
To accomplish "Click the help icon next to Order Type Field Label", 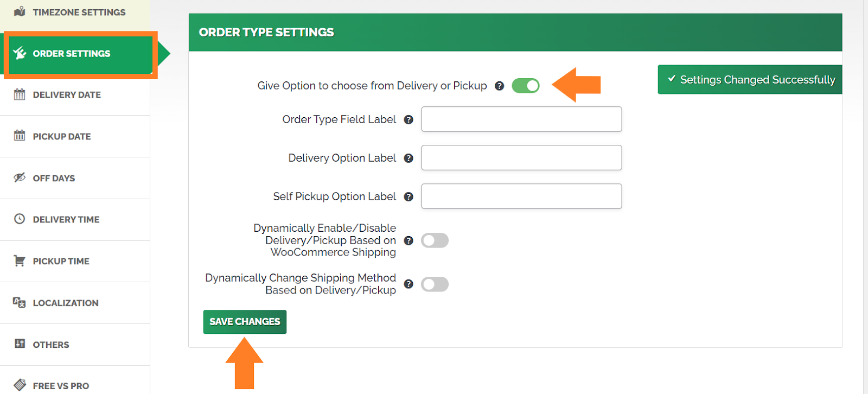I will coord(409,119).
